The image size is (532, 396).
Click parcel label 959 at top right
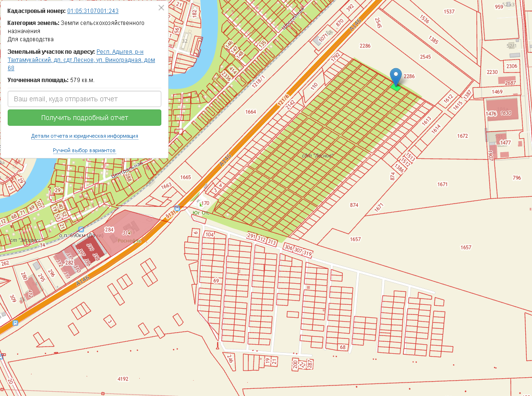pos(499,7)
